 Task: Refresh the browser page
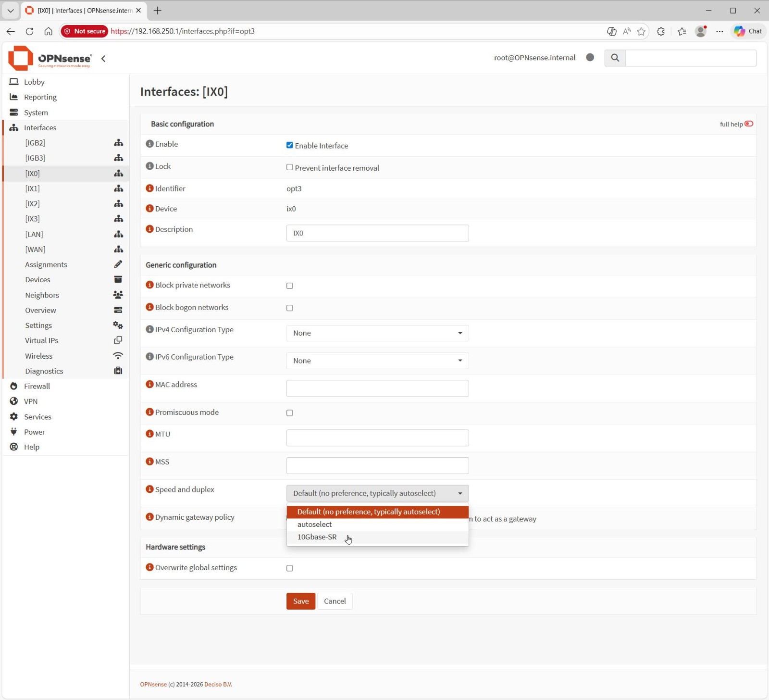tap(29, 31)
